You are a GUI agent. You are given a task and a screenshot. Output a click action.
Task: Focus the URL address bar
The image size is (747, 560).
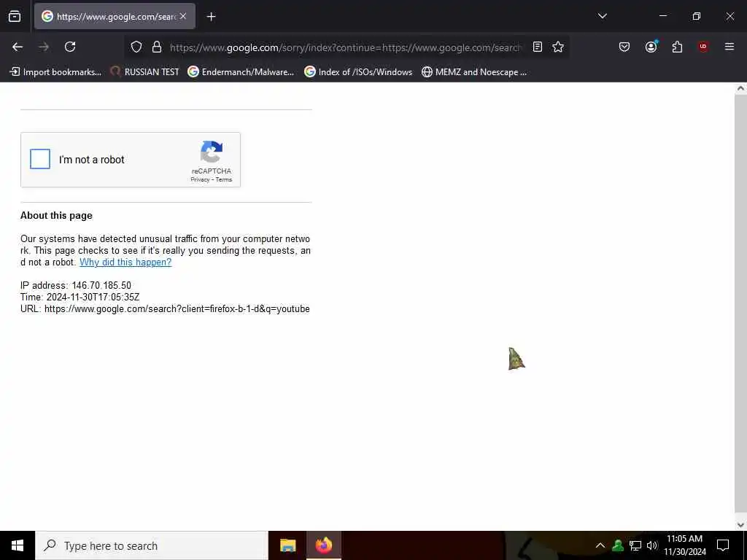[x=345, y=47]
